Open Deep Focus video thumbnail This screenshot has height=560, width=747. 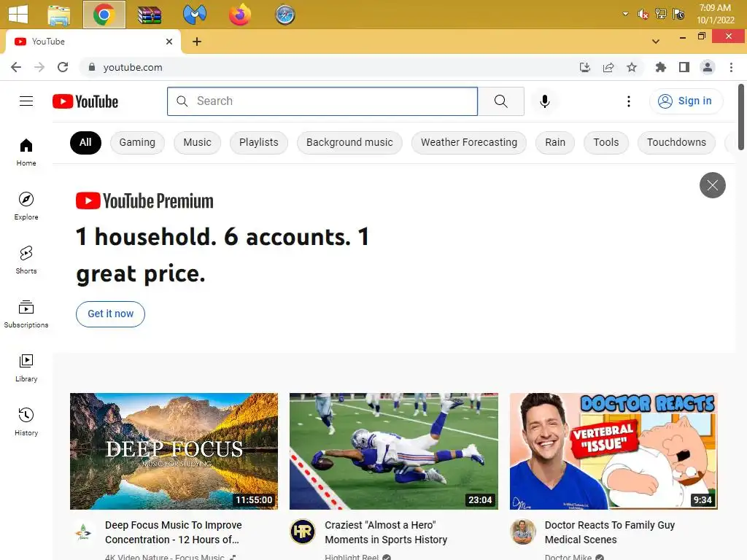pos(174,451)
